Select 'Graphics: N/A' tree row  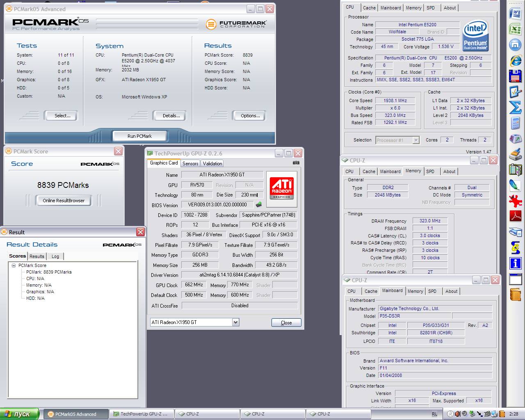point(40,292)
